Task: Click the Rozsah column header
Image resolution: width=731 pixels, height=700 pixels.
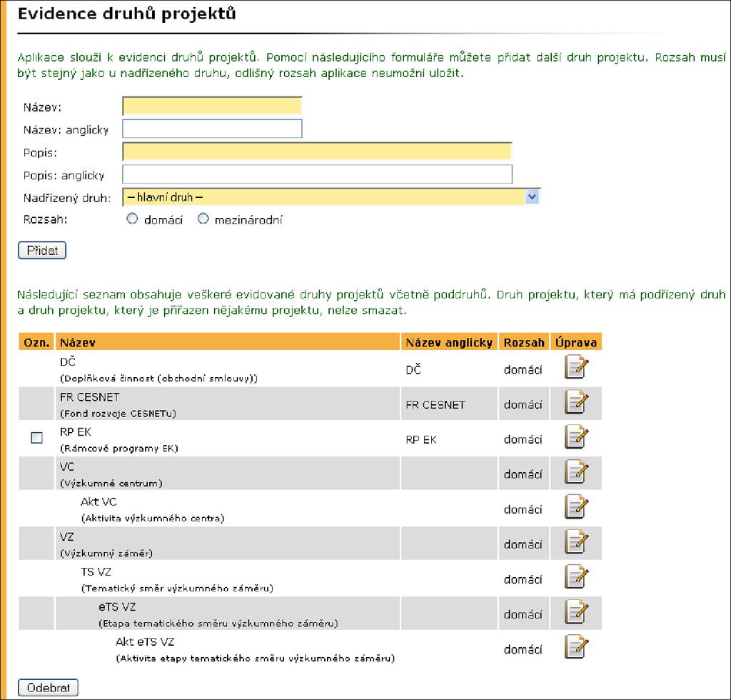Action: (524, 342)
